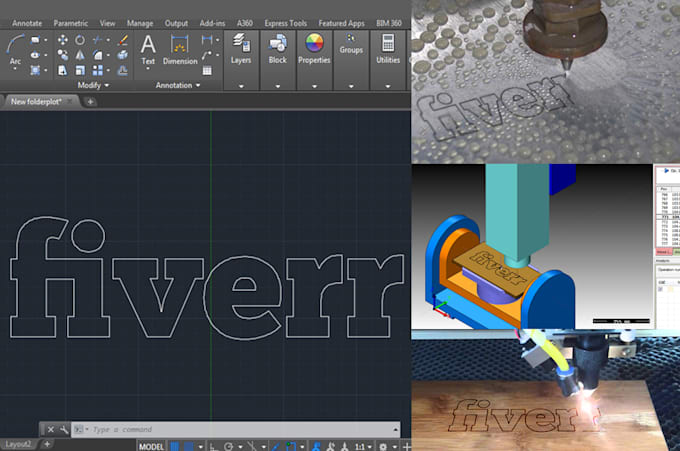Insert a Table from Annotation panel
Screen dimensions: 680x451
[207, 70]
